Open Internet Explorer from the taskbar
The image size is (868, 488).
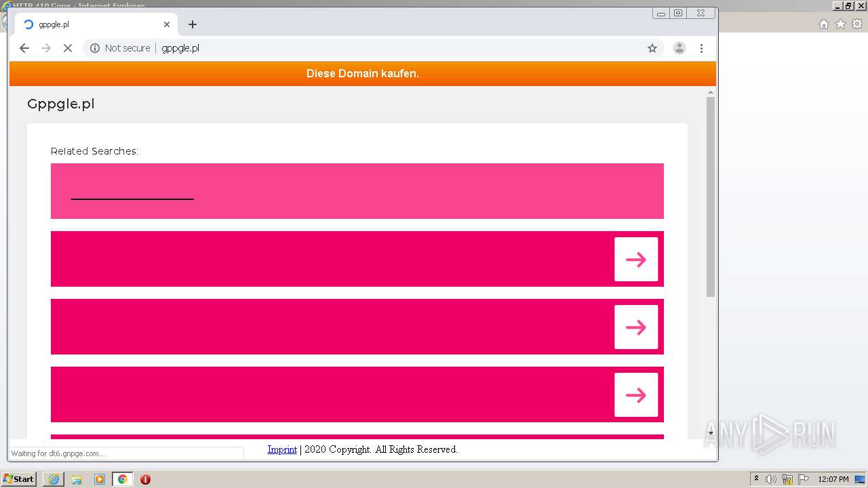(x=54, y=479)
